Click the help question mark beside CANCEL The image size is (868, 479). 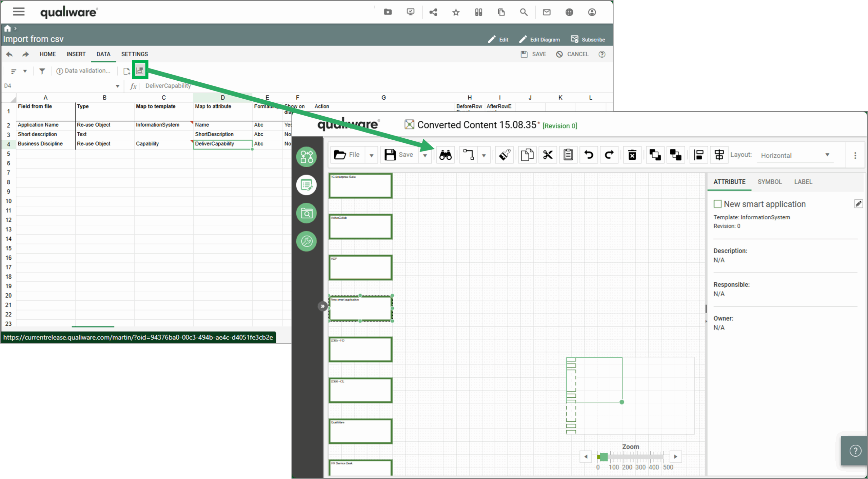point(602,54)
